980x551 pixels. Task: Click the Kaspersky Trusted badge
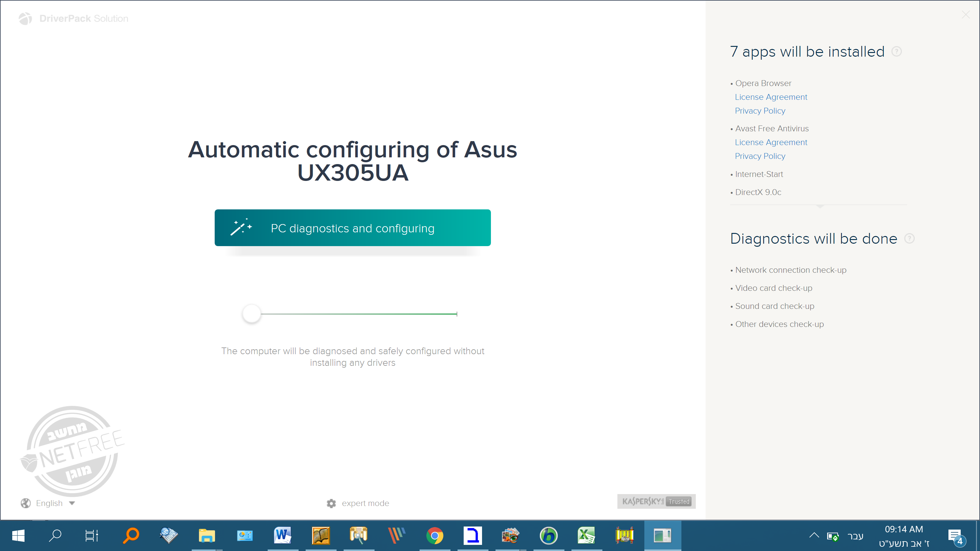(x=656, y=501)
